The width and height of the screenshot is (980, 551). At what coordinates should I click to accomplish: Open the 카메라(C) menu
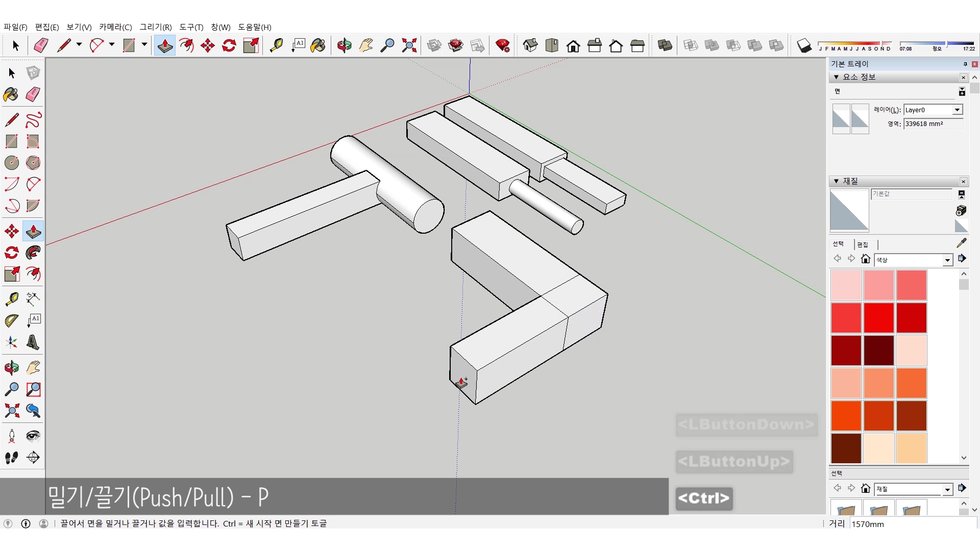tap(115, 27)
